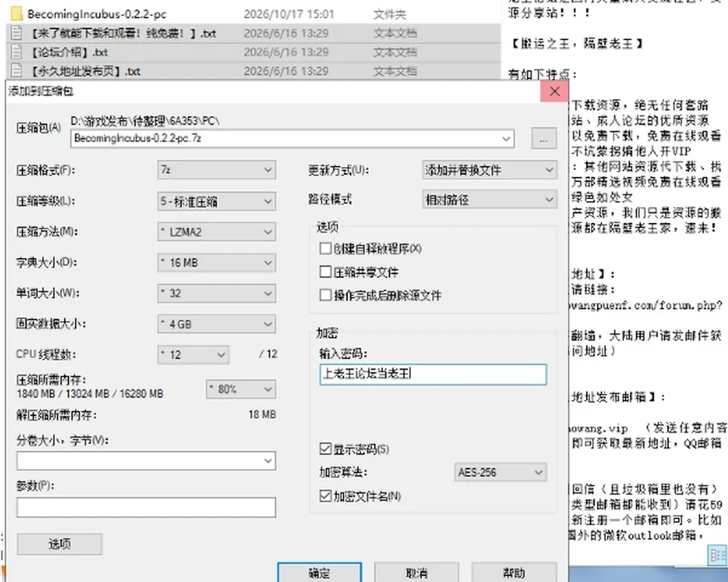Open the 字典大小 16 MB dropdown
728x582 pixels.
(x=216, y=263)
